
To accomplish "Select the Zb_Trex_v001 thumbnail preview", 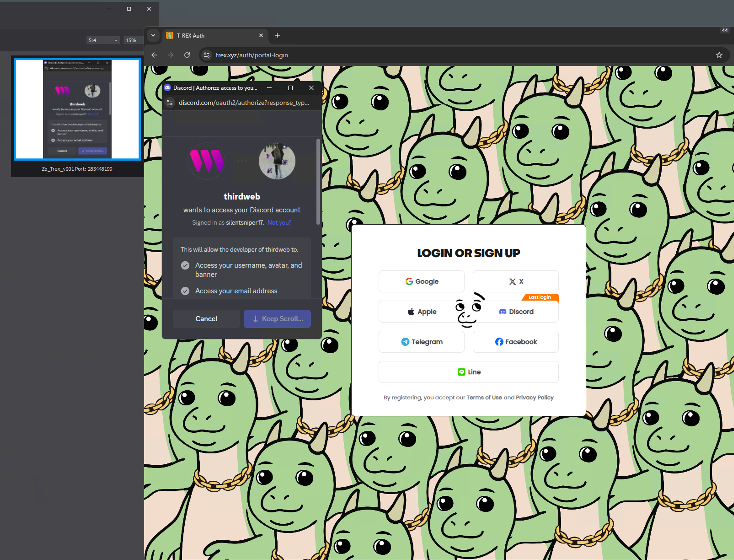I will pos(77,109).
